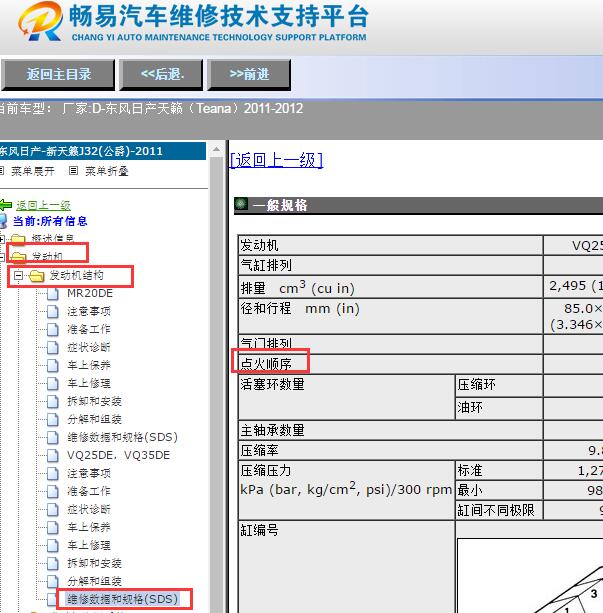Click the 菜单展开 menu option
This screenshot has height=613, width=603.
33,171
